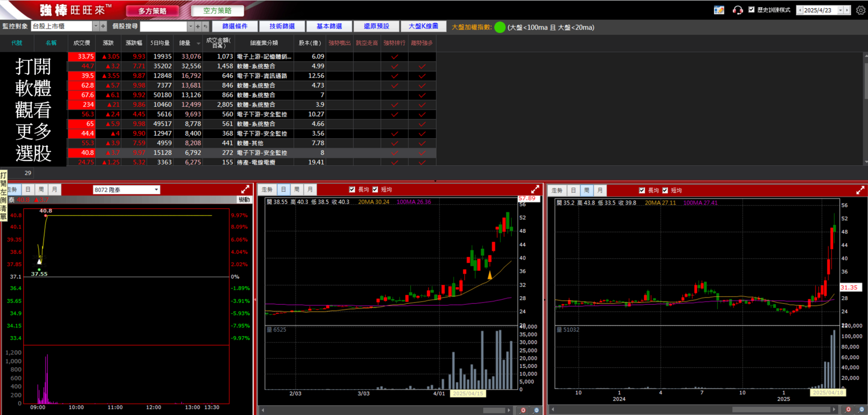Select 月 tab in right chart panel
The width and height of the screenshot is (868, 415).
[600, 190]
